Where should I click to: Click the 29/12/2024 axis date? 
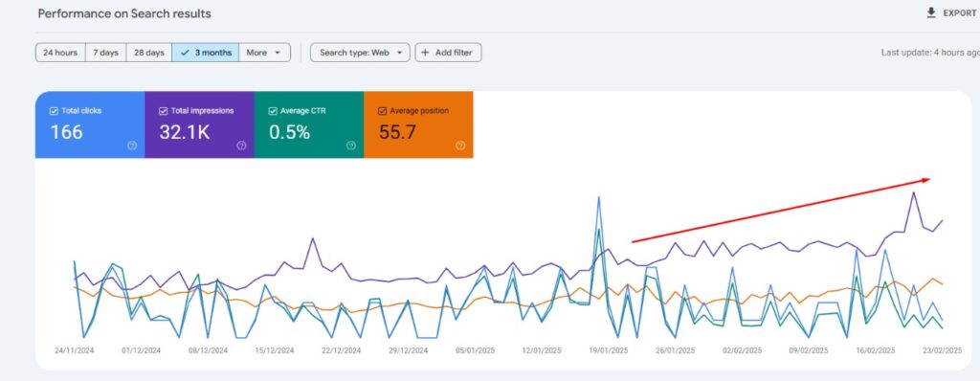[408, 350]
